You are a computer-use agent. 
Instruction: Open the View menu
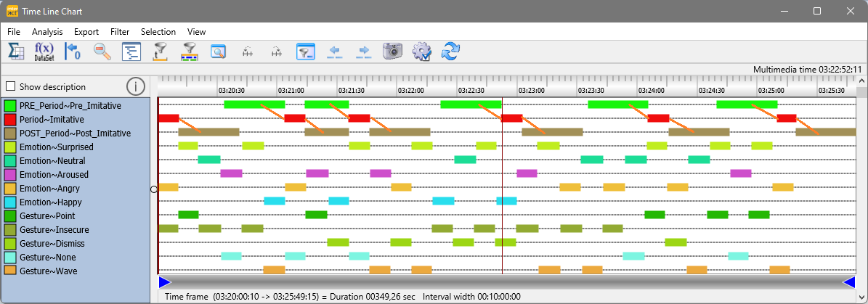197,32
